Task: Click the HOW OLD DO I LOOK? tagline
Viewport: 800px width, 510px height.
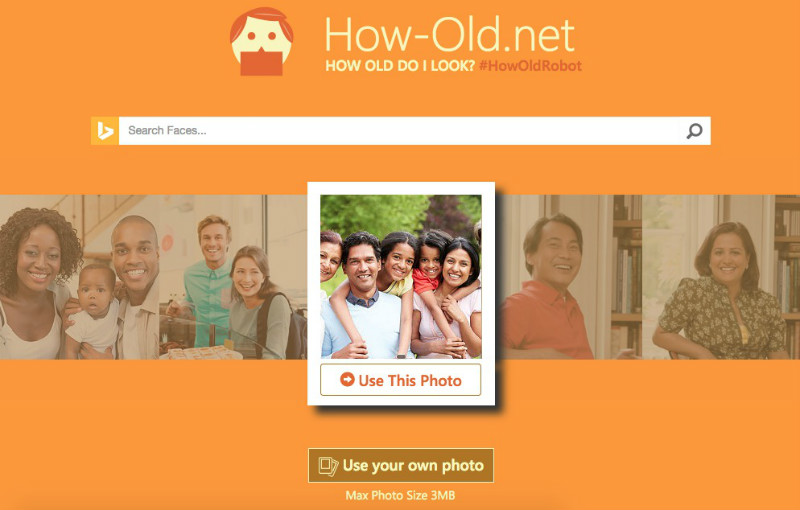Action: (400, 66)
